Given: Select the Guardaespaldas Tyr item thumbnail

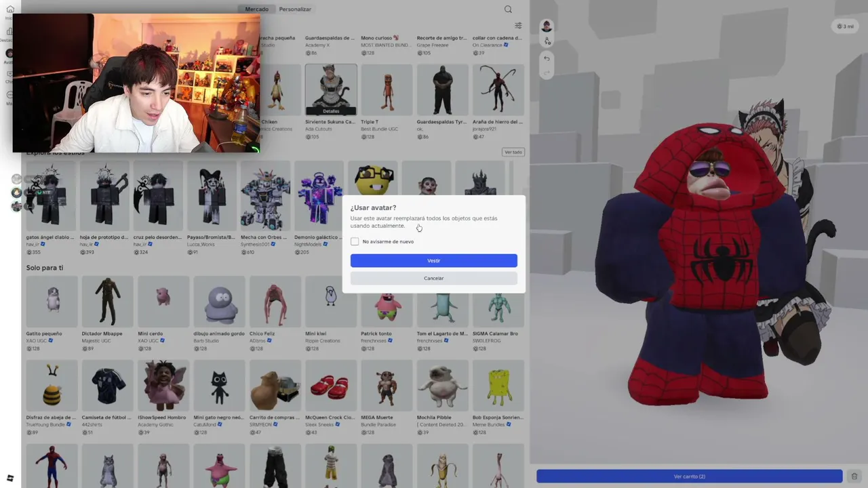Looking at the screenshot, I should pos(442,89).
